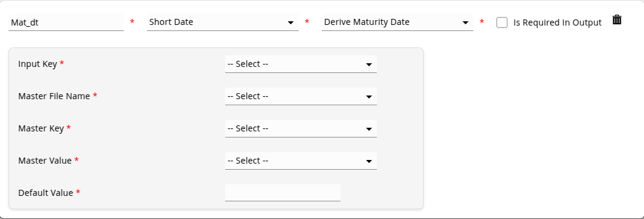Image resolution: width=644 pixels, height=219 pixels.
Task: Click into the Mat_dt name field
Action: (66, 23)
